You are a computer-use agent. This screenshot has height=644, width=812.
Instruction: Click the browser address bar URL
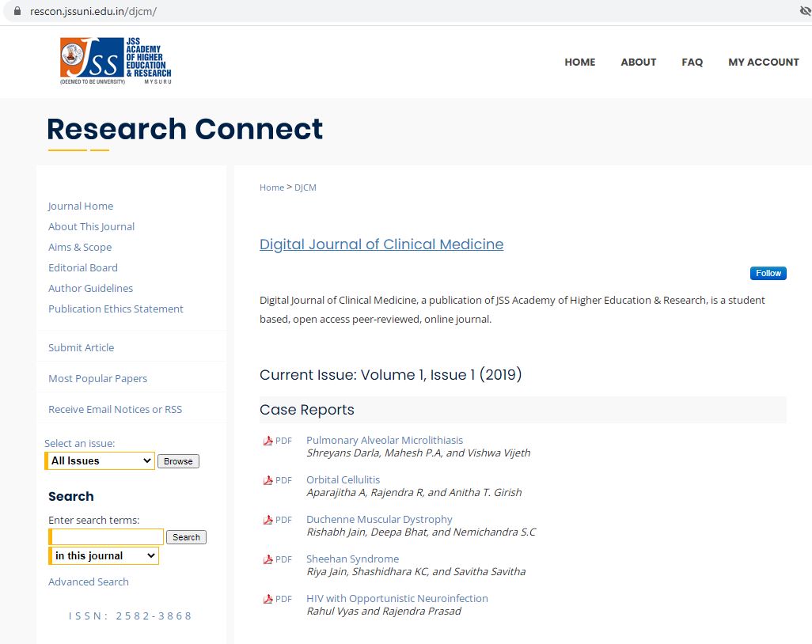click(x=93, y=11)
